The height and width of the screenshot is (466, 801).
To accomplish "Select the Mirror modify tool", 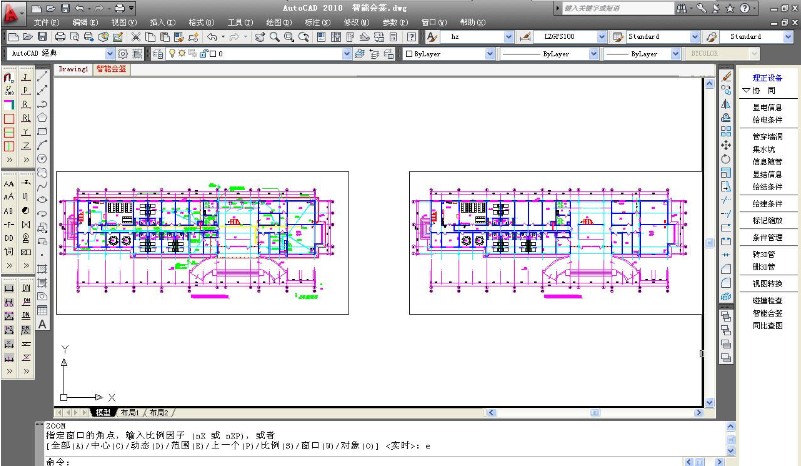I will pos(726,104).
